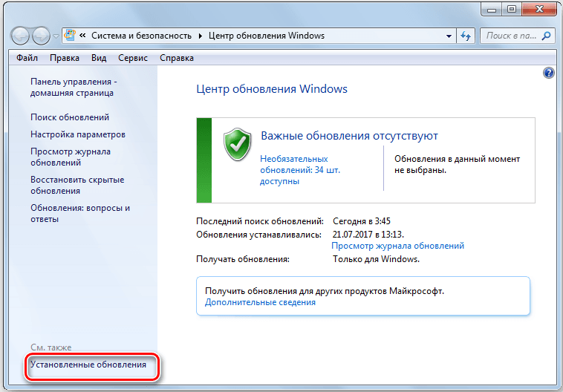Screen dimensions: 563x392
Task: Open 'Обновления: вопросы и ответы'
Action: [80, 214]
